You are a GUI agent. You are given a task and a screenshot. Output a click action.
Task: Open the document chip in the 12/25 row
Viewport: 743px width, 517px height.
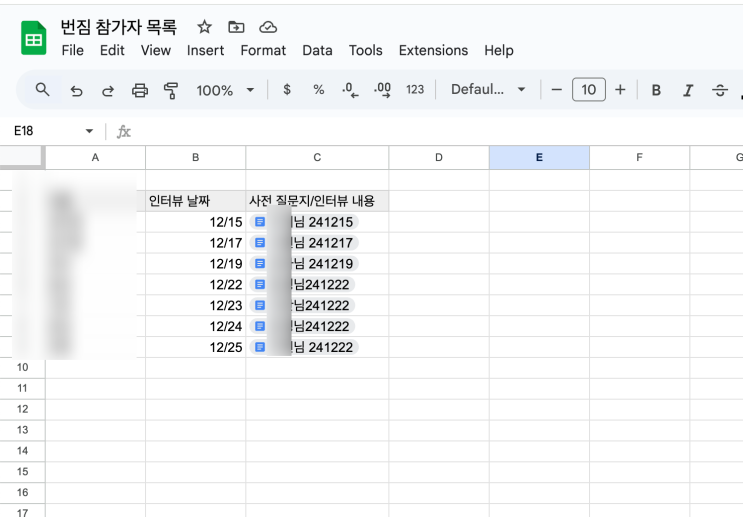(x=304, y=347)
